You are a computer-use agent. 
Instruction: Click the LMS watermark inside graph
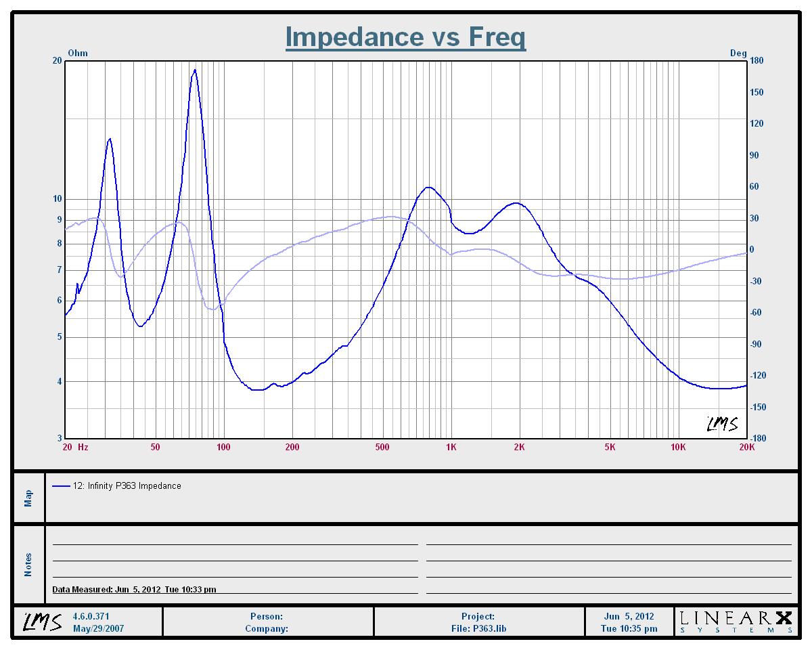(722, 424)
